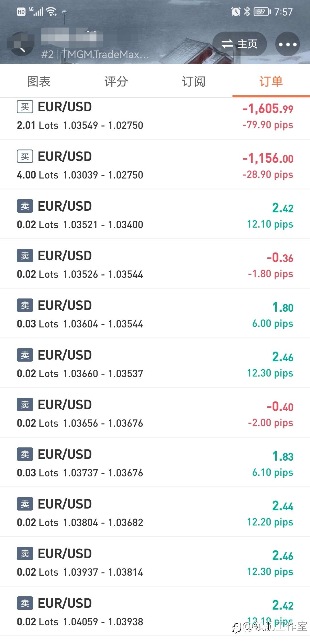
Task: Open the -1,156.00 loss order row
Action: point(155,166)
